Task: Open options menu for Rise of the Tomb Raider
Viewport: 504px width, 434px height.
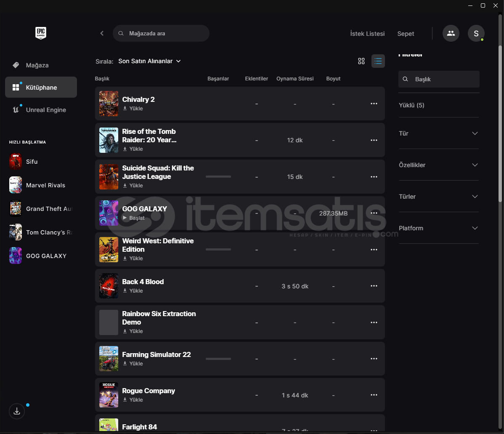Action: click(x=374, y=140)
